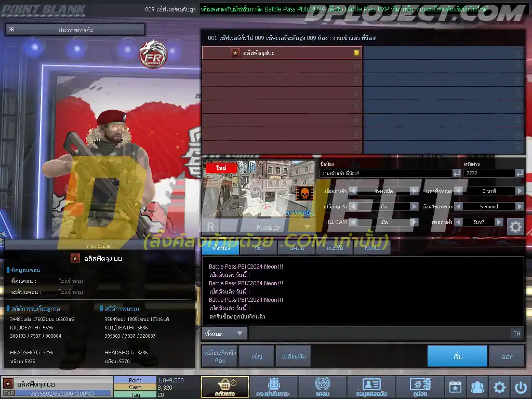Image resolution: width=532 pixels, height=399 pixels.
Task: Toggle the red team slot below the host
Action: coord(356,66)
